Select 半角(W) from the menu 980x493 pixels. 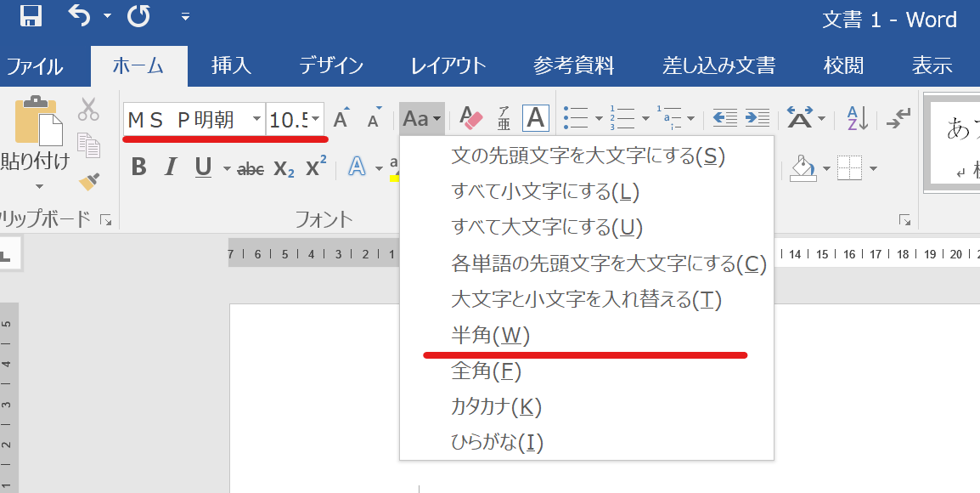point(490,336)
